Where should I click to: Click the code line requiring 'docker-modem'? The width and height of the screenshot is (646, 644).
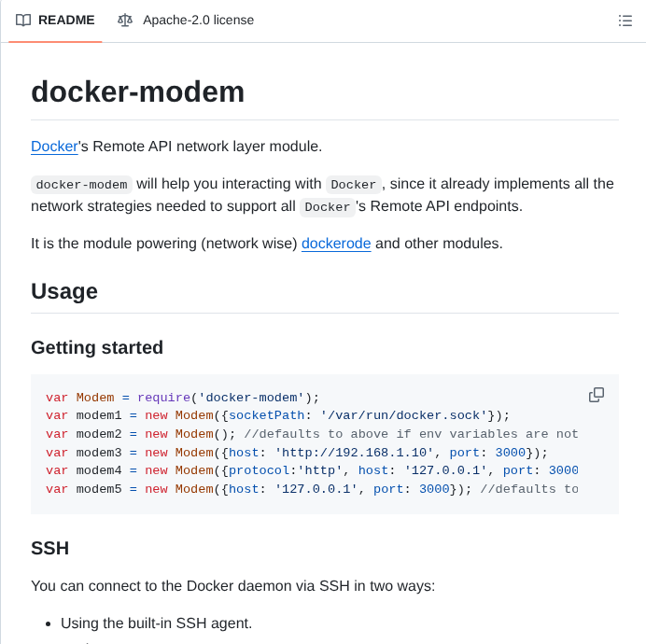pos(183,398)
